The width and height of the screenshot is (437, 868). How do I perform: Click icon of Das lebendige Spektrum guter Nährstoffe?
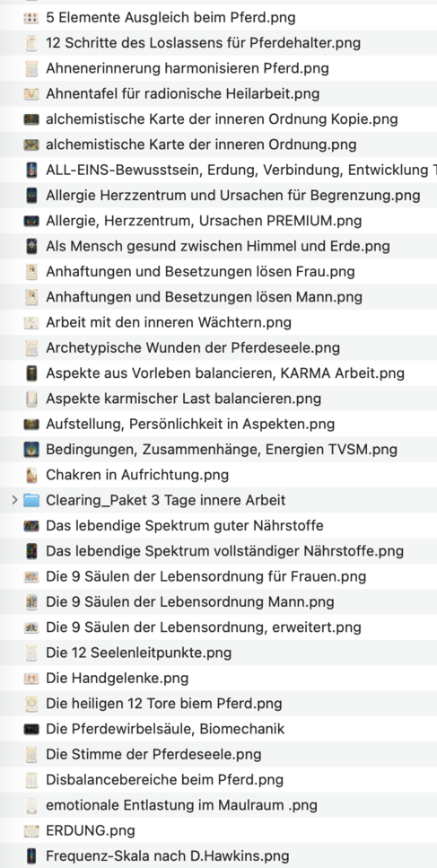pos(31,526)
